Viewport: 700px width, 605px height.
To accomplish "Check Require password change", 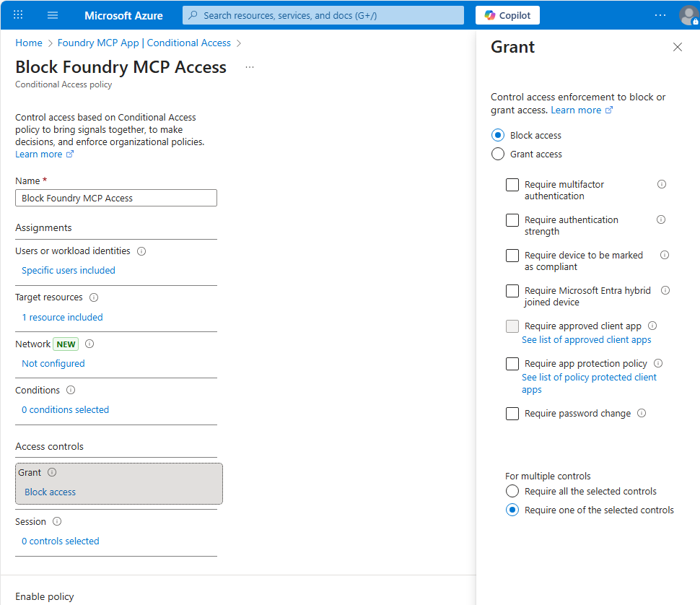I will [x=512, y=413].
